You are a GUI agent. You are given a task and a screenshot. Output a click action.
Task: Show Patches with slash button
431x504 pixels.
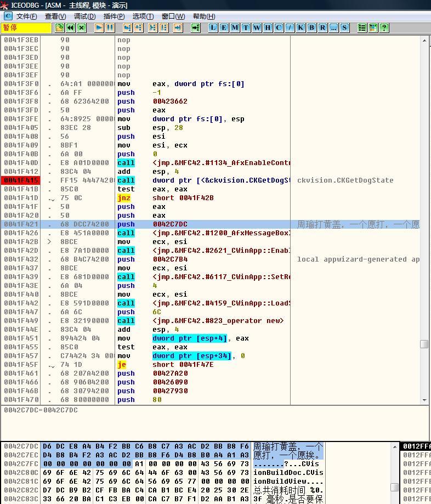290,27
